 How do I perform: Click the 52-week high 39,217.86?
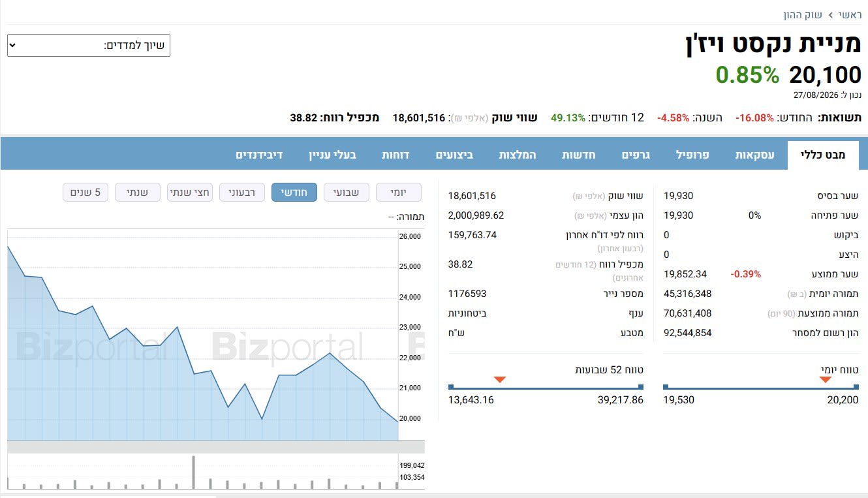[620, 399]
